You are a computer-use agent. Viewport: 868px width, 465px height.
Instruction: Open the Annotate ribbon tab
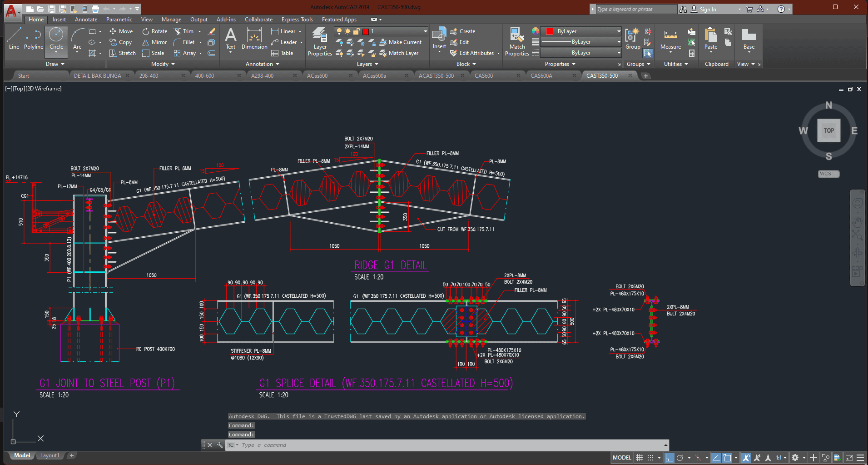86,20
